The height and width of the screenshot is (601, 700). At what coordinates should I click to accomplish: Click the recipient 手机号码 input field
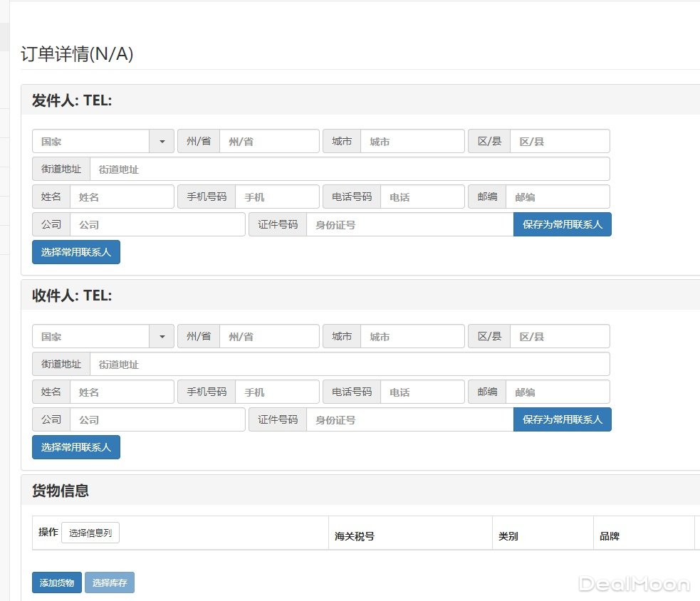click(276, 392)
